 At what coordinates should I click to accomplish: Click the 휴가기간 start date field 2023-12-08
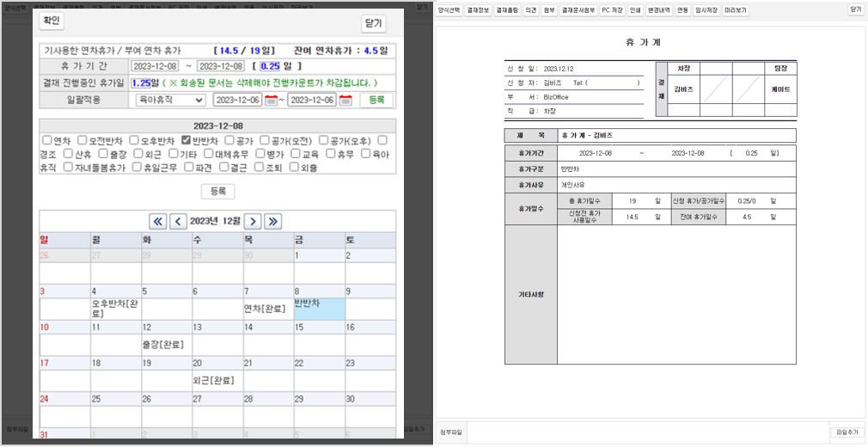pos(156,66)
